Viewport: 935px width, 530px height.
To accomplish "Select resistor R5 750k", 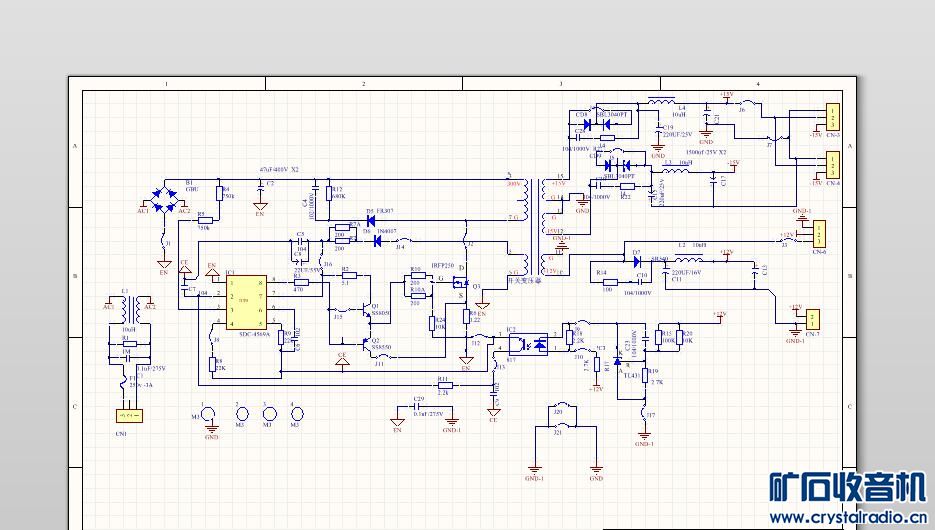I will [x=205, y=221].
